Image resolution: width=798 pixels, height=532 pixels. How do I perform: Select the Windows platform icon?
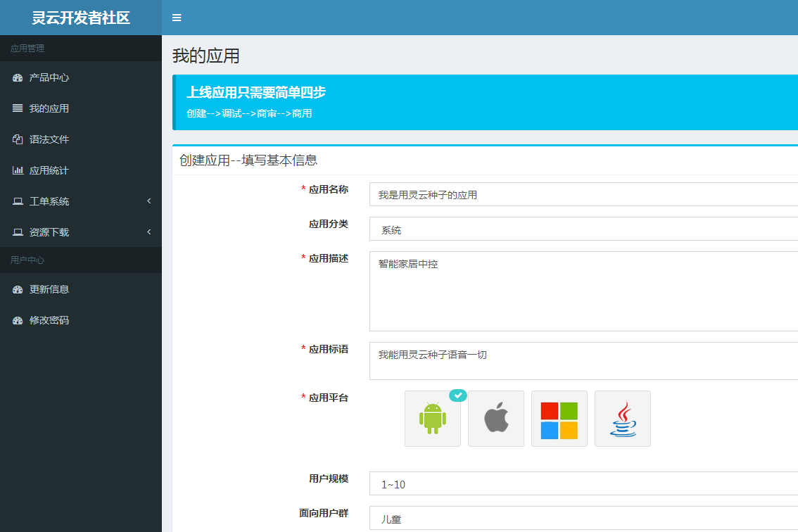[x=559, y=419]
